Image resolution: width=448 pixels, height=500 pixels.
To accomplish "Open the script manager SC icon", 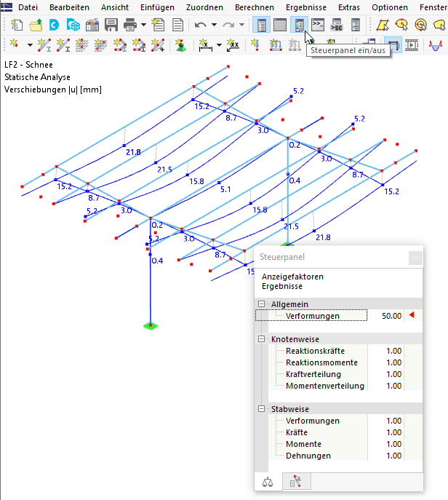I will point(337,25).
